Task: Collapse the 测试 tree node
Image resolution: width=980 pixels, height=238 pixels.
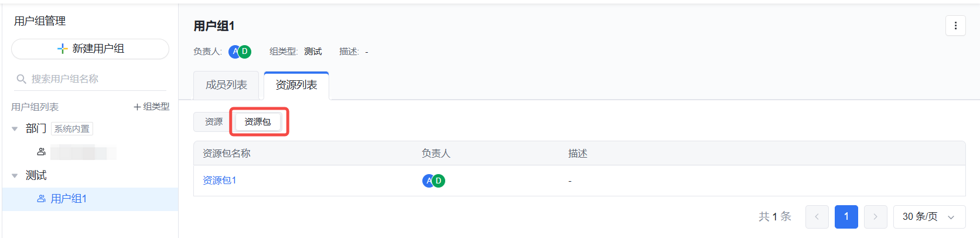Action: (15, 176)
